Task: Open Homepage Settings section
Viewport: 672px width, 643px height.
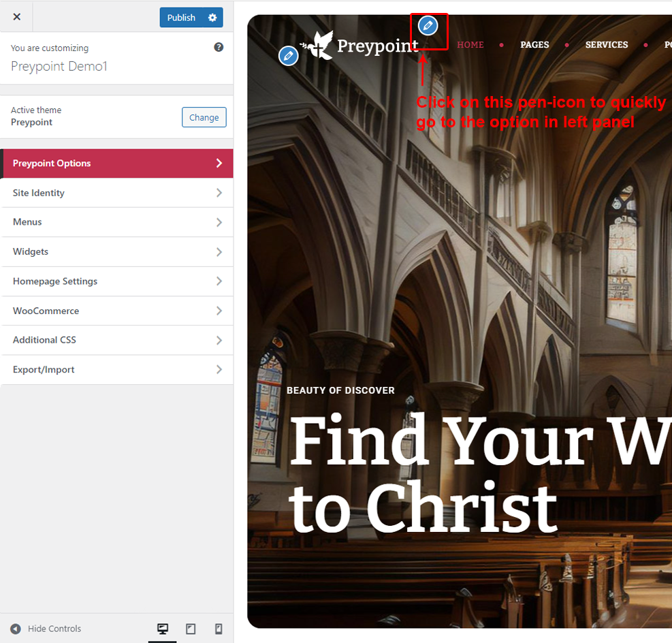Action: coord(117,281)
